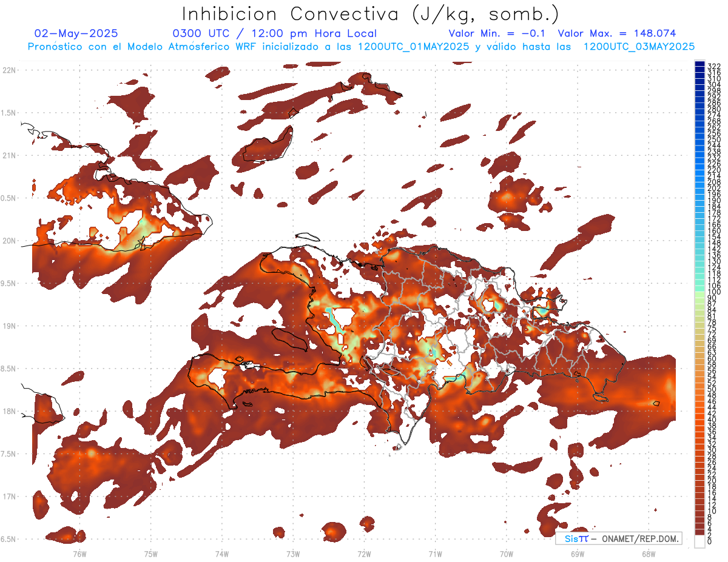The height and width of the screenshot is (562, 728).
Task: Click the '70W' longitude label
Action: click(x=507, y=554)
